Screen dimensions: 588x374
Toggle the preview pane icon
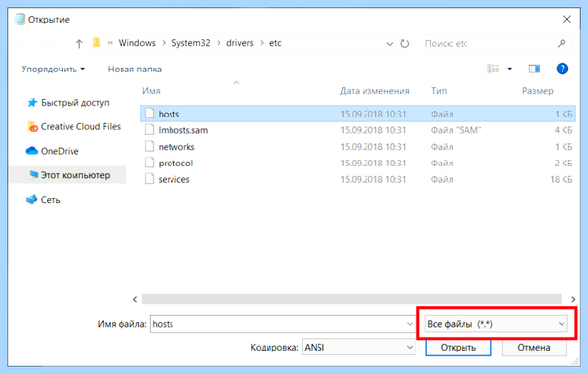coord(534,69)
